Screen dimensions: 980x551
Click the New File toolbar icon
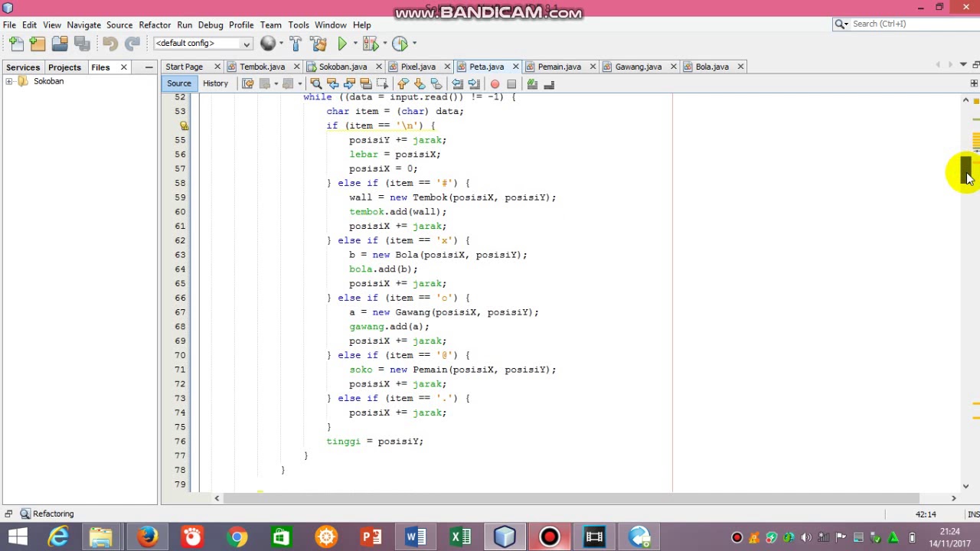16,44
